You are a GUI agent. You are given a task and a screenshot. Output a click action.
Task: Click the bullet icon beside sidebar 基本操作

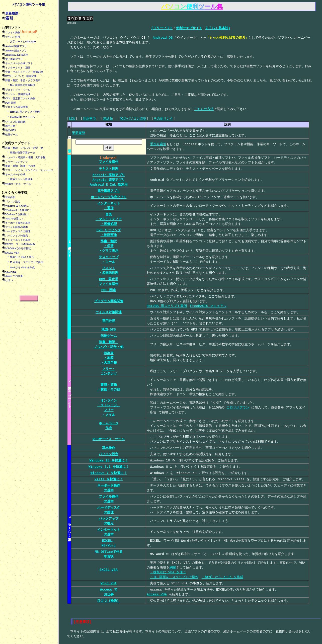click(x=4, y=197)
